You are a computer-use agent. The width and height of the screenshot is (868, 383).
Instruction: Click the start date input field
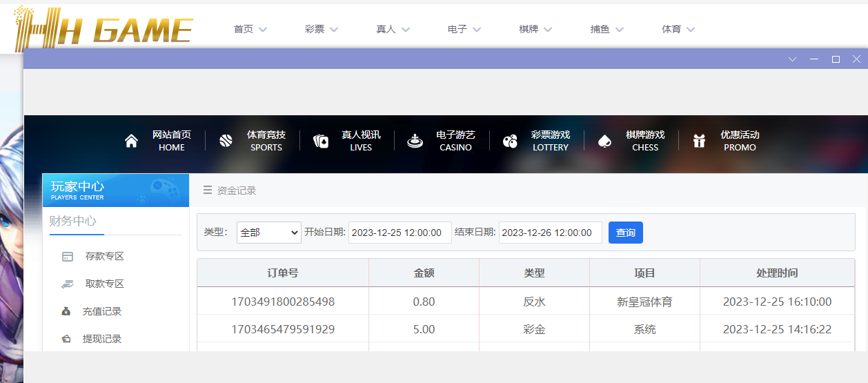[400, 233]
